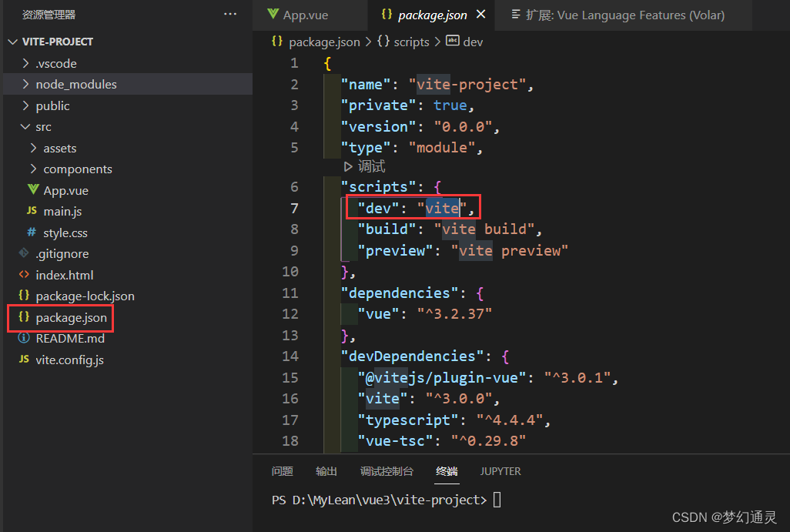Open the Vue Language Features extension tab
This screenshot has height=532, width=790.
pos(624,15)
